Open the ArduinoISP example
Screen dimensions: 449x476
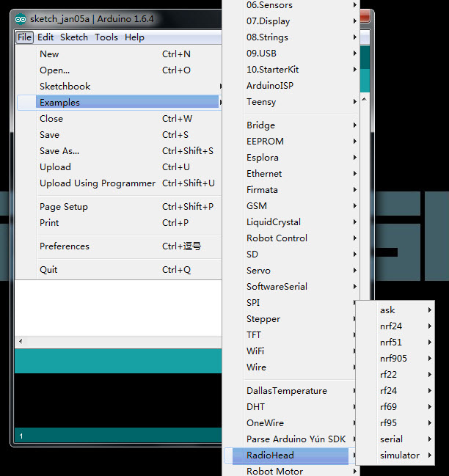(291, 86)
